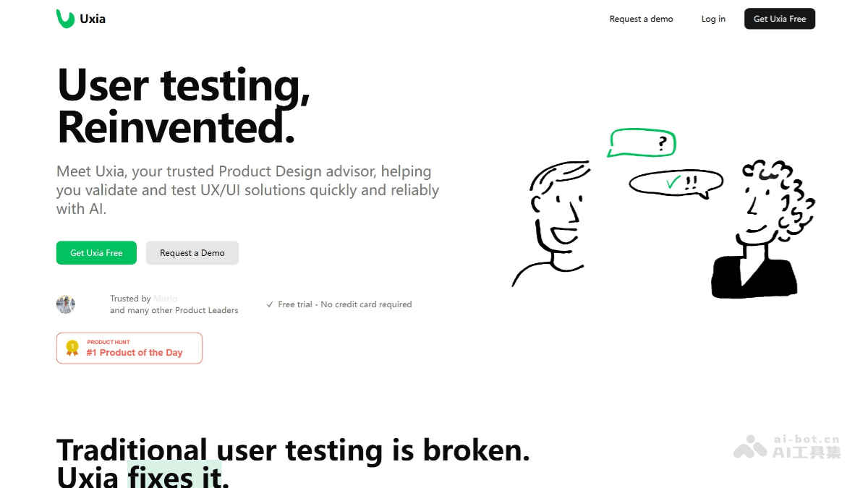Click the checkmark icon beside Free trial
The image size is (868, 488).
(270, 305)
